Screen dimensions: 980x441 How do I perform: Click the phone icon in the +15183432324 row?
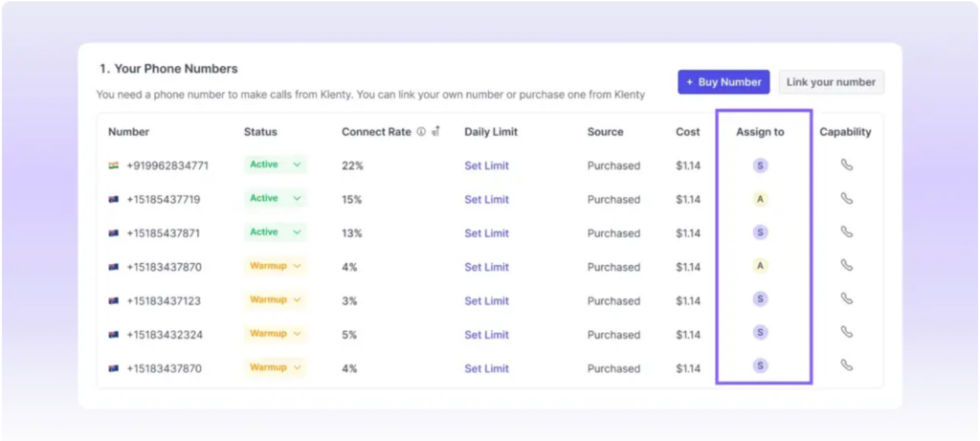tap(846, 332)
